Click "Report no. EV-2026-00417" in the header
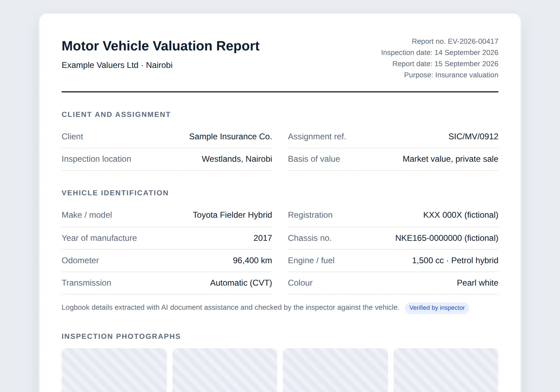This screenshot has width=560, height=392. click(x=455, y=41)
